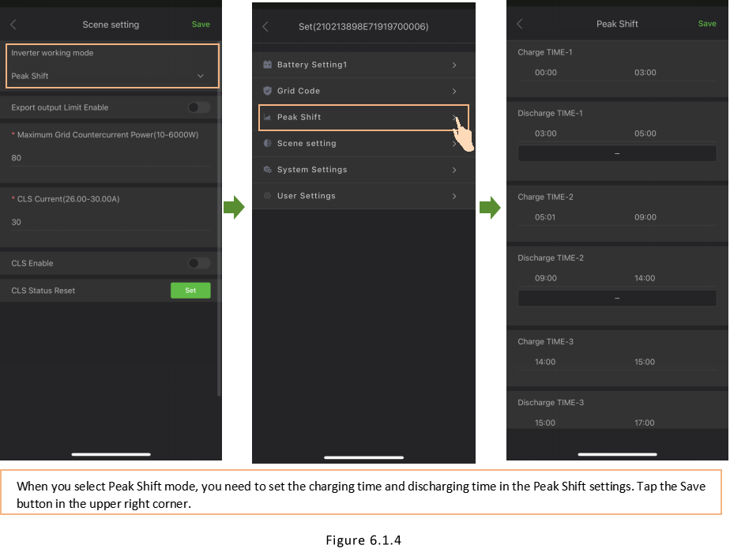Expand Battery Setting1 chevron
This screenshot has width=730, height=560.
454,65
